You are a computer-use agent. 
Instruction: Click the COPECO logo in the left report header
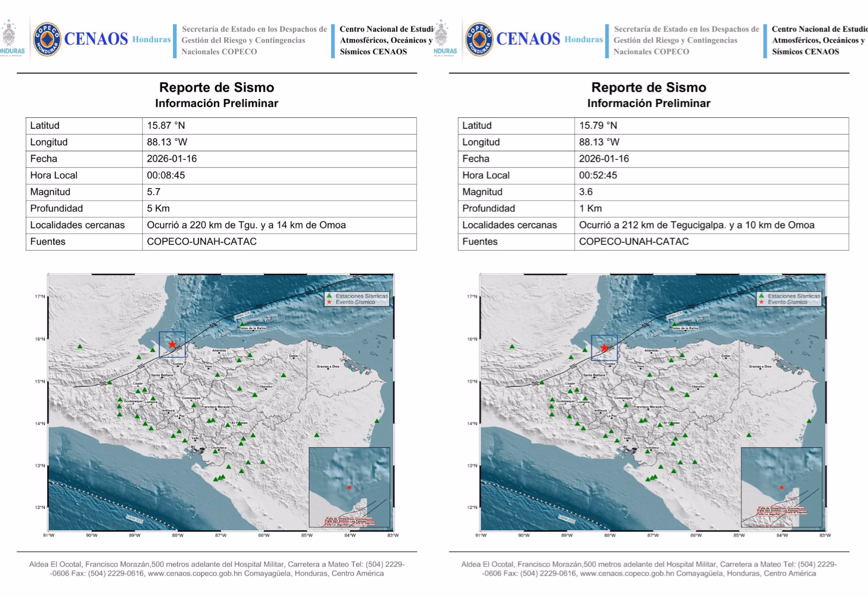point(47,39)
